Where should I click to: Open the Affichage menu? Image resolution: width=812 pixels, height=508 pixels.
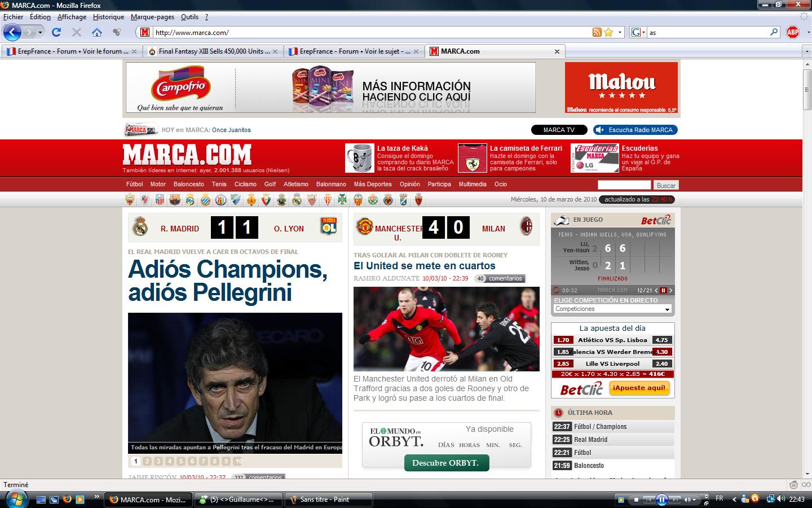pos(72,17)
